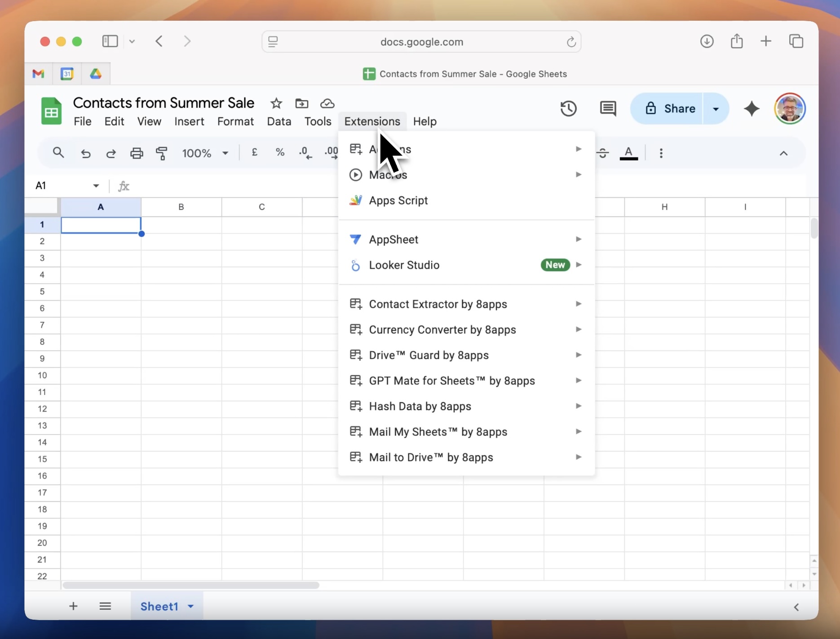Star the Contacts from Summer Sale spreadsheet
The width and height of the screenshot is (840, 639).
coord(275,103)
